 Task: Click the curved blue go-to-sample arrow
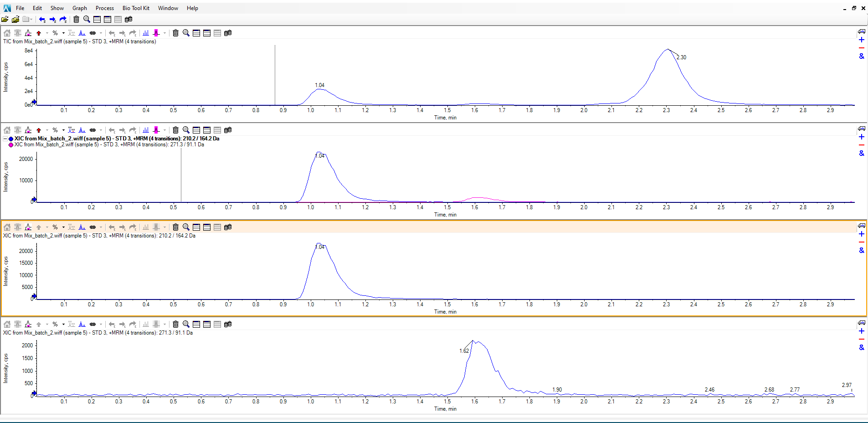[x=63, y=19]
